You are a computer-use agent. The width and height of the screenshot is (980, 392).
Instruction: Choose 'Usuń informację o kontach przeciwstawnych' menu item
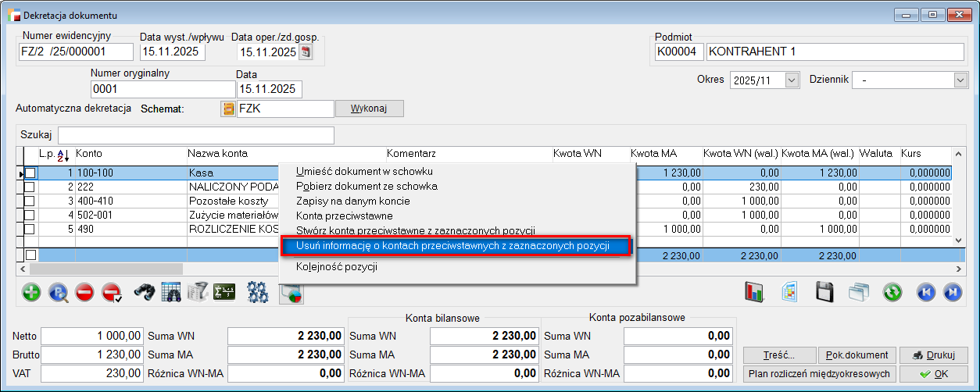(453, 246)
